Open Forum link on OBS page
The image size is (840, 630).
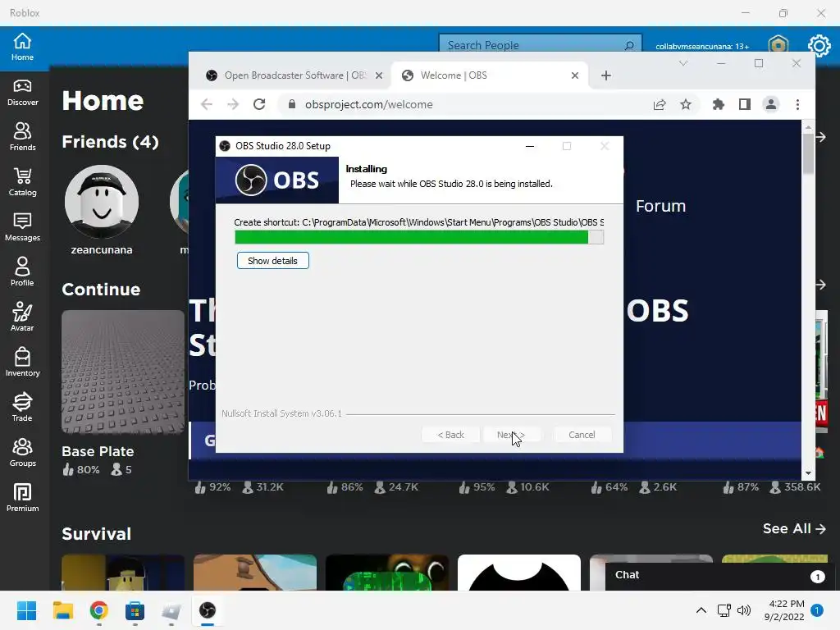point(660,206)
